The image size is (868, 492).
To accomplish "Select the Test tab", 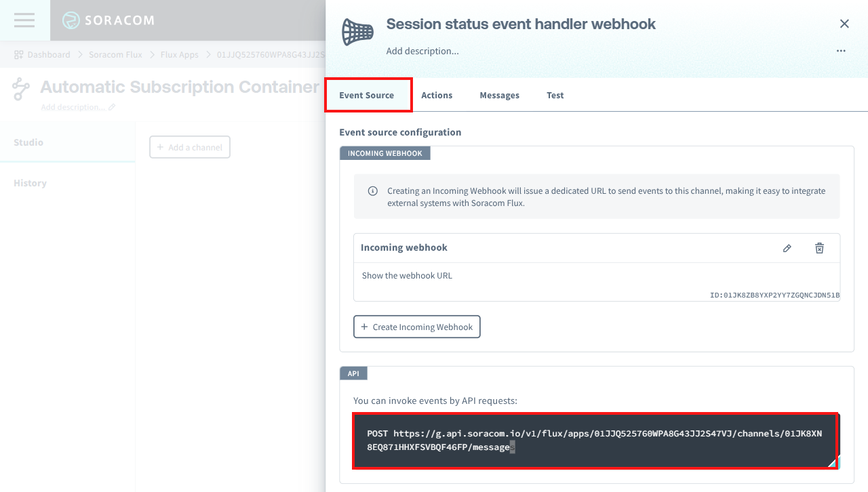I will point(555,95).
